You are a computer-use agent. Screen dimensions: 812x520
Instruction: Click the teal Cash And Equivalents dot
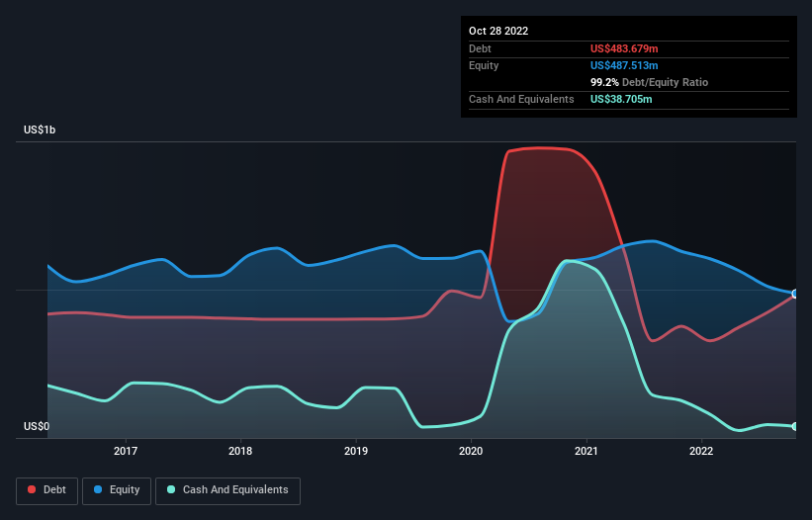(171, 489)
